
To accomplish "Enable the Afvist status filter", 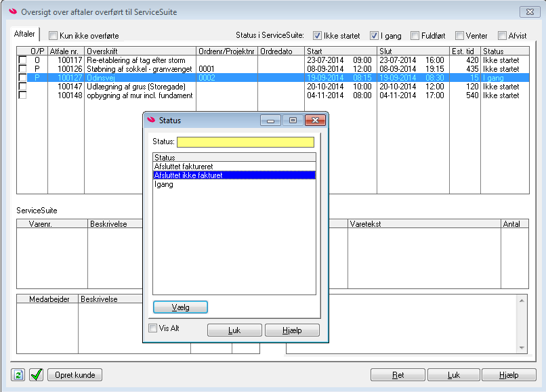I will coord(502,35).
